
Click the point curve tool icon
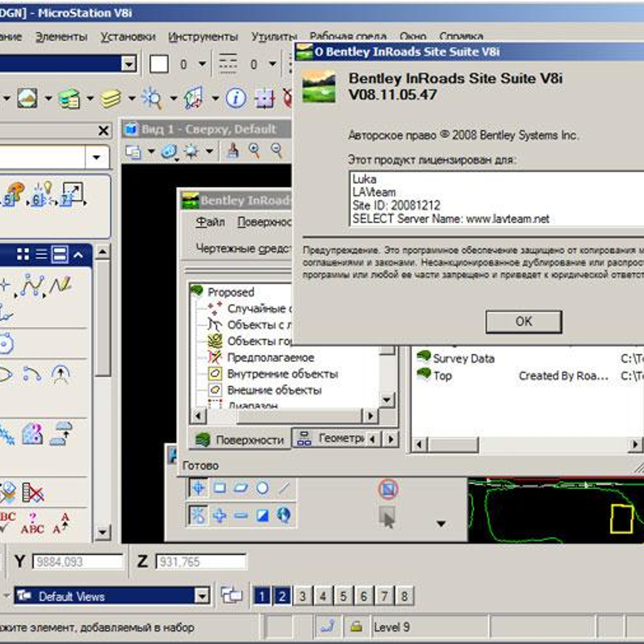32,285
